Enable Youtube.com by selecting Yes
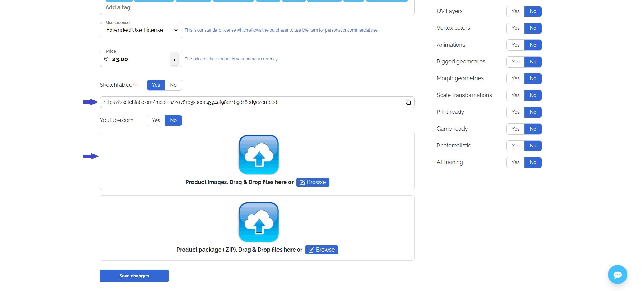644x291 pixels. (x=156, y=120)
